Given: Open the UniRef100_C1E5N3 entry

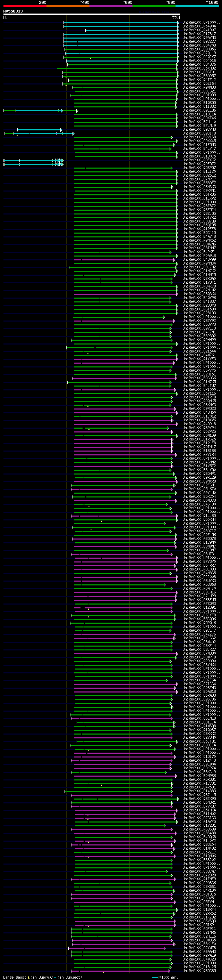Looking at the screenshot, I should (199, 145).
